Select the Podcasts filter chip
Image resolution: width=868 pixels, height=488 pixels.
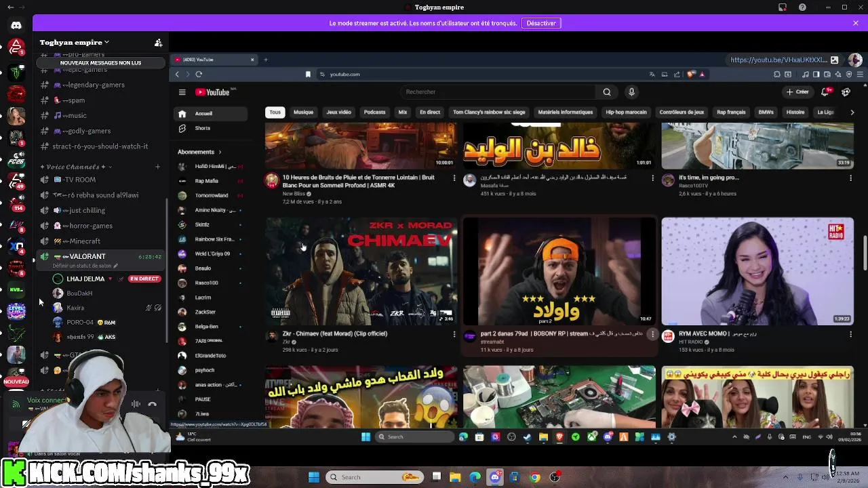click(374, 113)
